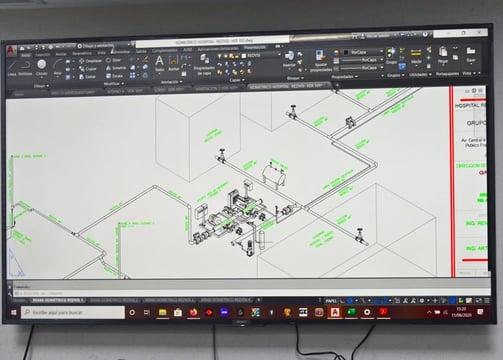Image resolution: width=503 pixels, height=360 pixels.
Task: Toggle the layer light-bulb on/off icon
Action: point(219,56)
